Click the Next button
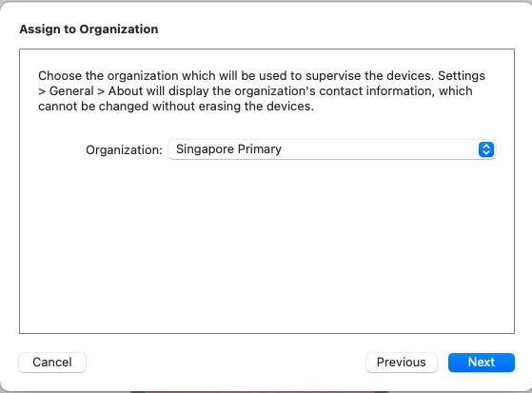The height and width of the screenshot is (393, 532). click(482, 363)
